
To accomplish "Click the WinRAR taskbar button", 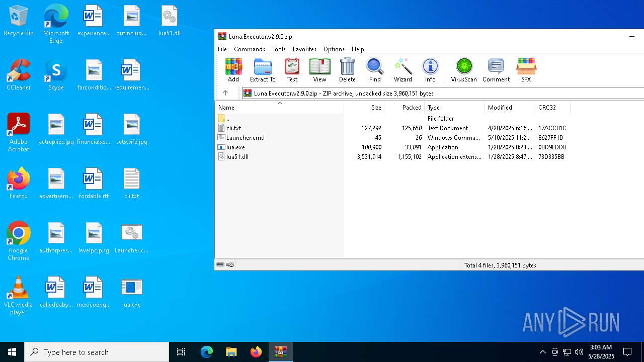I will pos(280,352).
